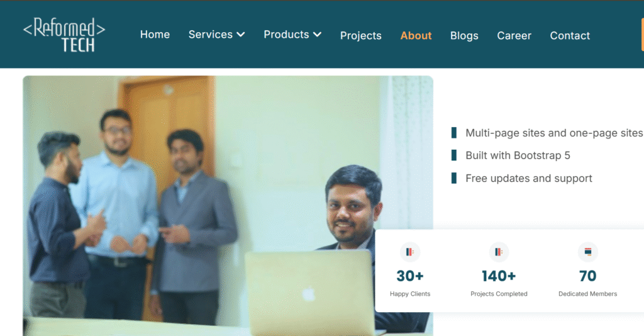Click the Projects Completed stat icon

499,252
